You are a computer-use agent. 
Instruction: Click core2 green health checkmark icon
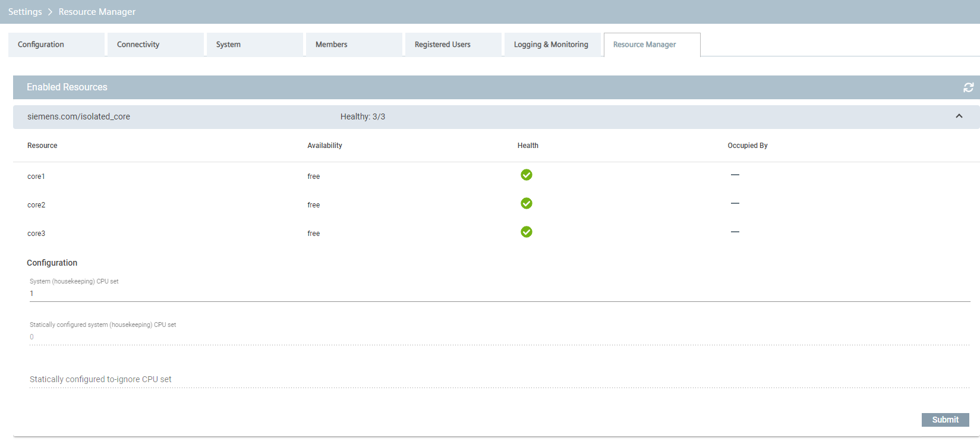(x=526, y=203)
